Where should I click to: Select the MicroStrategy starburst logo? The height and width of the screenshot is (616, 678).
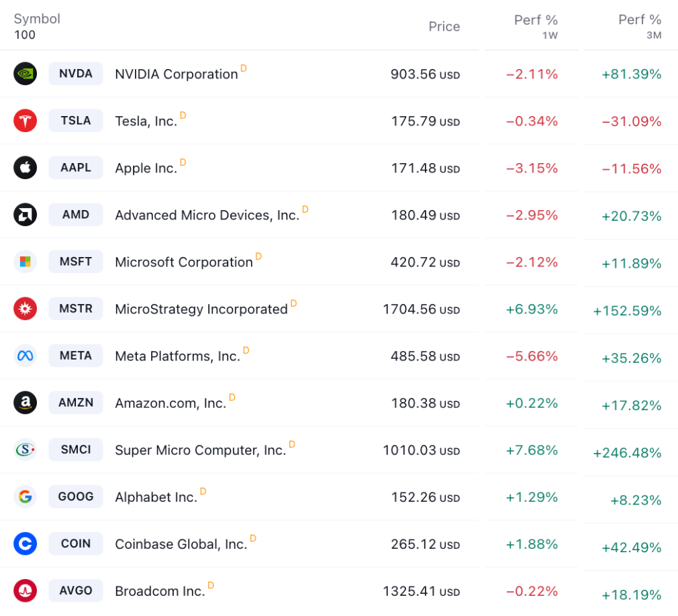click(25, 309)
